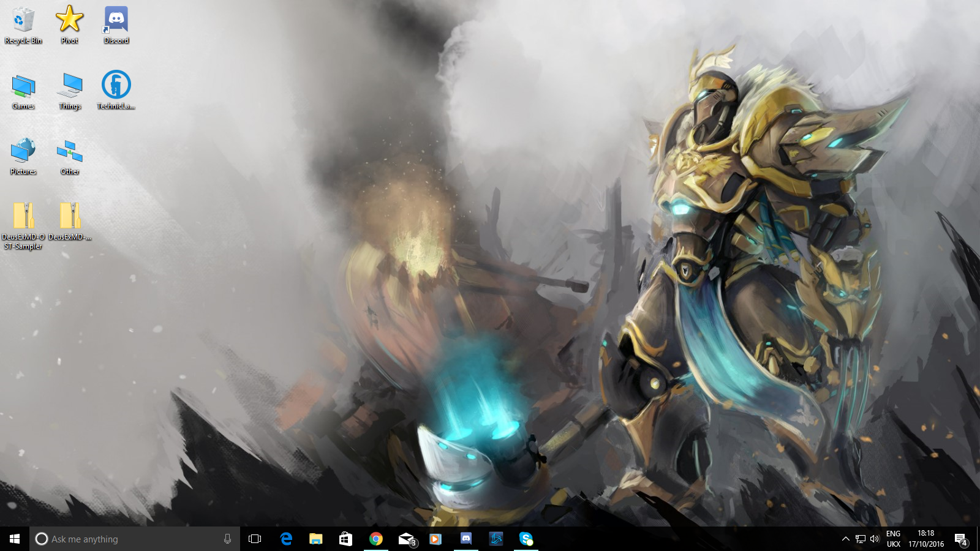Switch to Google Chrome on taskbar
The width and height of the screenshot is (980, 551).
tap(376, 539)
